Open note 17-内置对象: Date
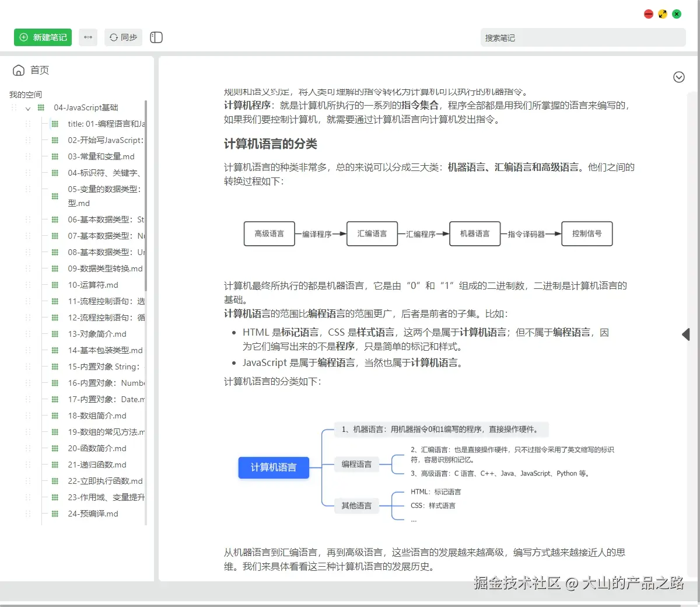Viewport: 700px width, 607px height. point(106,399)
